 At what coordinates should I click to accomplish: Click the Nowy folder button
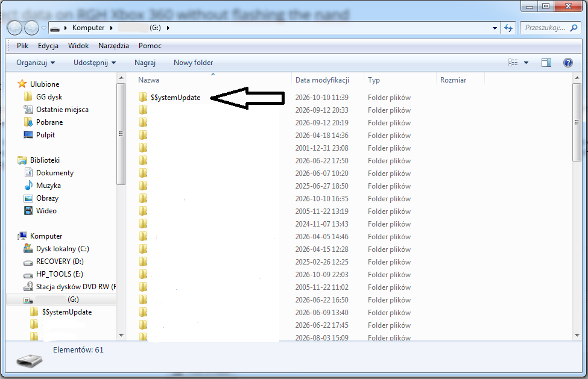[193, 63]
